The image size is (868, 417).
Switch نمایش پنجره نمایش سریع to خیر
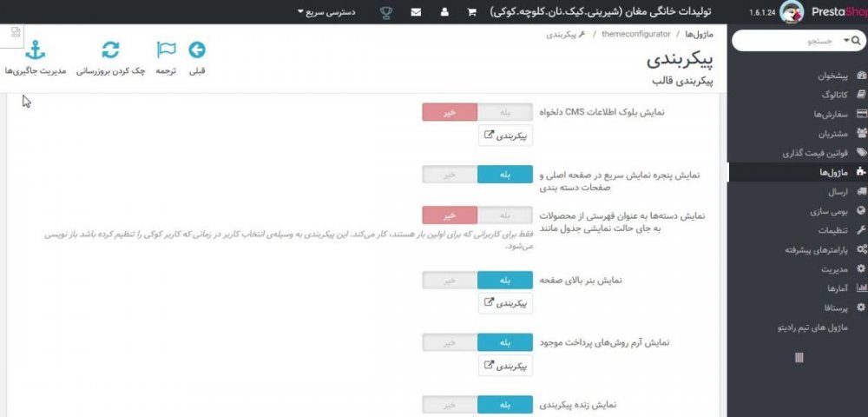tap(450, 175)
